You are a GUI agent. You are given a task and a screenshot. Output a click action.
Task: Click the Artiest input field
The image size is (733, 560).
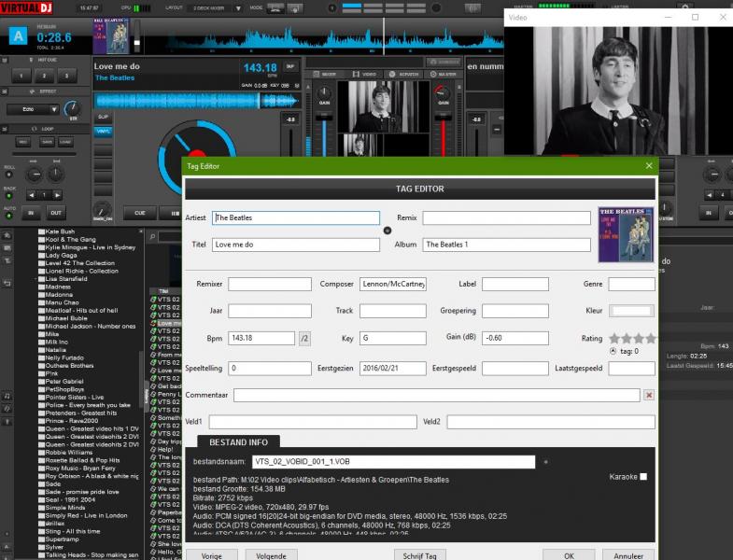coord(296,217)
